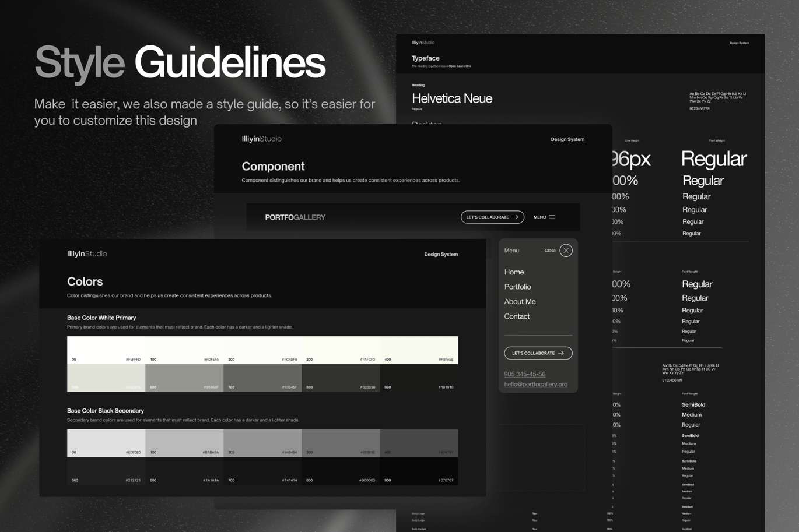This screenshot has height=532, width=799.
Task: Click the topmost SemiBold font weight sample
Action: pos(693,404)
